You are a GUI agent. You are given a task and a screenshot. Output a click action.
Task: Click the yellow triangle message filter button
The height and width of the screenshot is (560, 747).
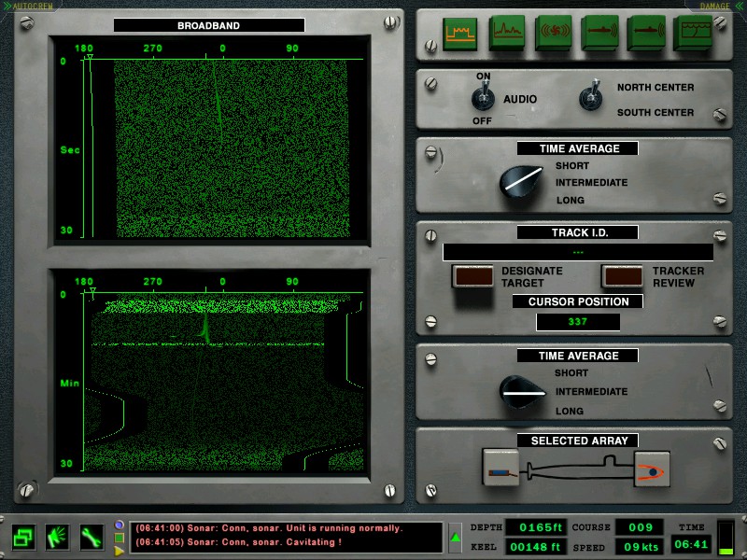click(120, 551)
